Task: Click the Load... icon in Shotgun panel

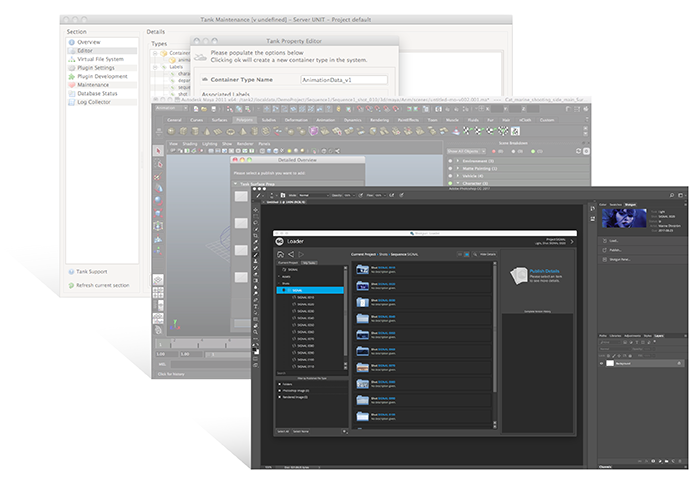Action: tap(605, 241)
